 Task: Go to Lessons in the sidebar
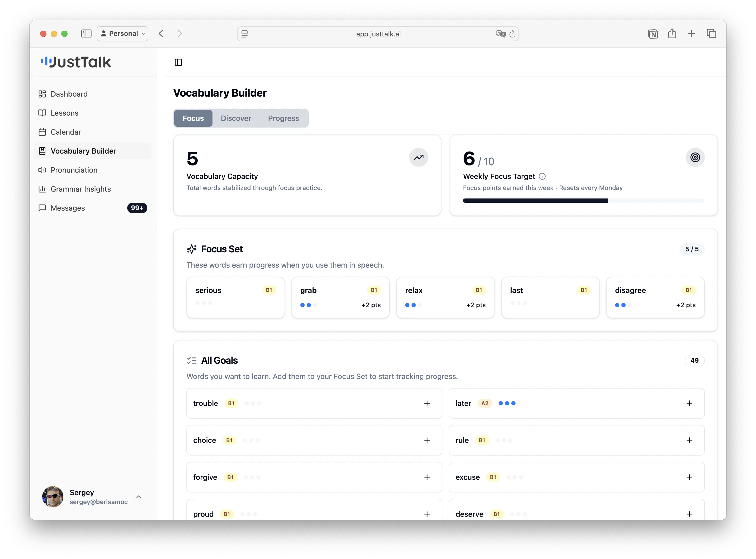[x=93, y=113]
